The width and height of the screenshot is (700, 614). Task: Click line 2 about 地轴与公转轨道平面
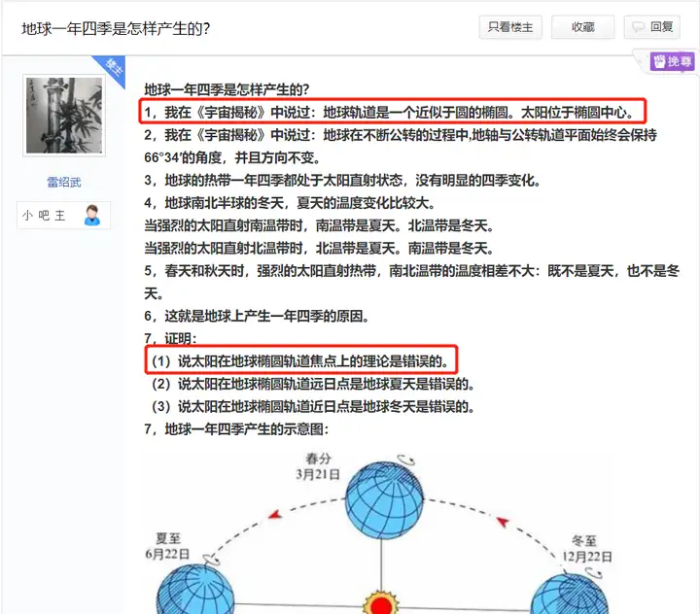(x=401, y=135)
